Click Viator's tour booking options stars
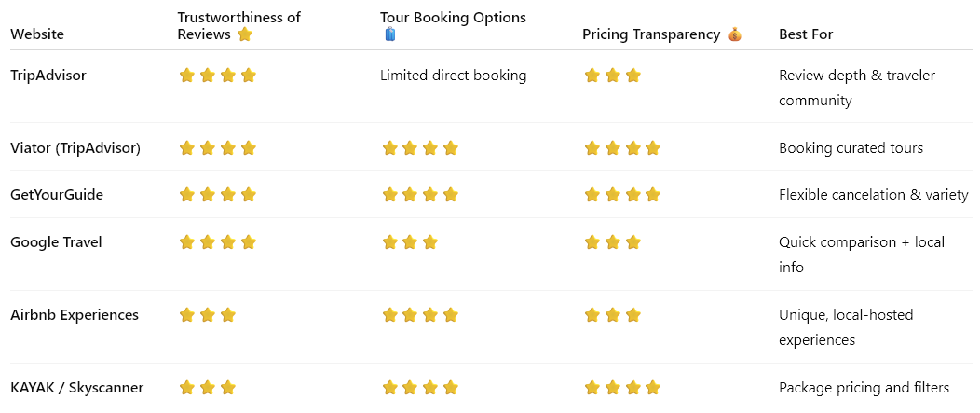This screenshot has width=980, height=413. coord(420,148)
